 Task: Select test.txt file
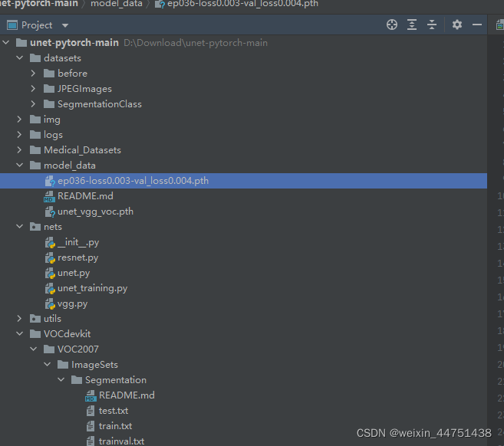pos(114,411)
